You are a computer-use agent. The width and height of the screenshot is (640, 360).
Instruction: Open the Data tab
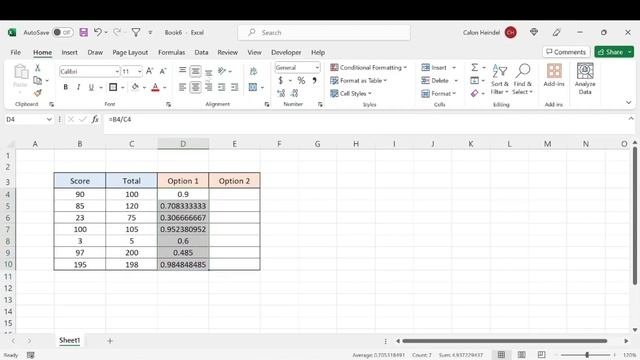pos(201,52)
